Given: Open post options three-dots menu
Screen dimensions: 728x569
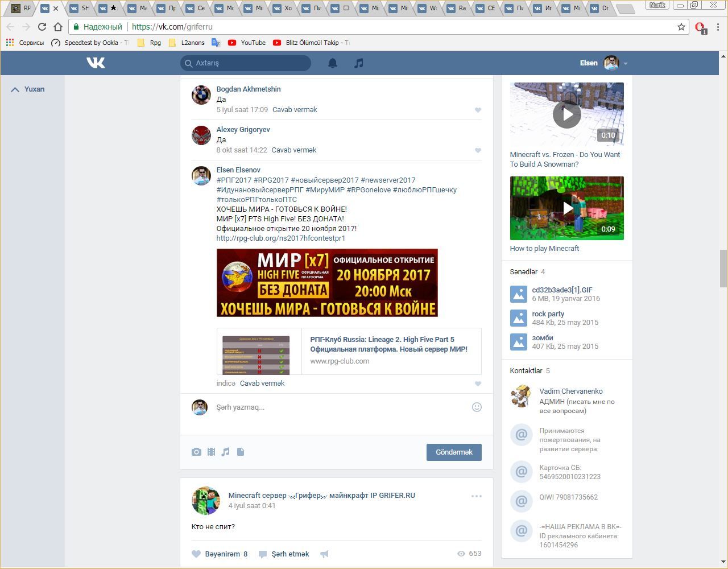Looking at the screenshot, I should click(476, 496).
